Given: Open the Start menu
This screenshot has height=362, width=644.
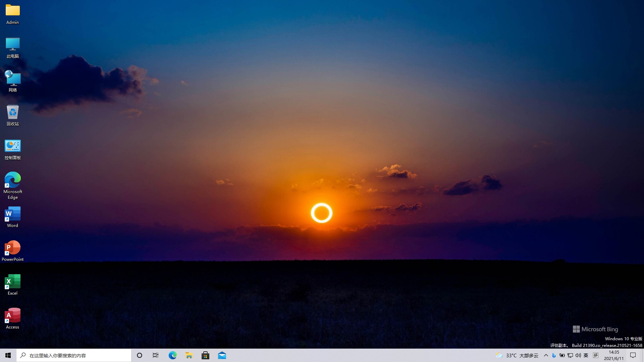Looking at the screenshot, I should (x=8, y=355).
